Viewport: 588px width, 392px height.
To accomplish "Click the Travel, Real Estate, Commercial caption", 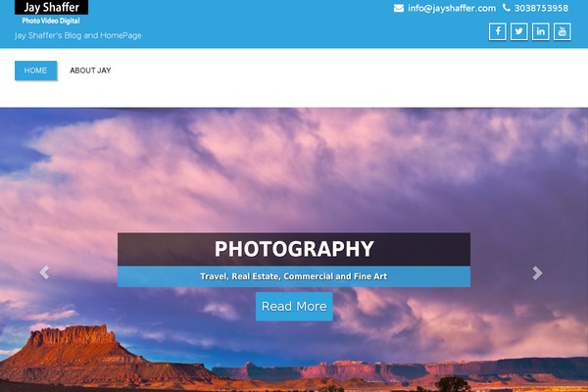I will click(294, 276).
